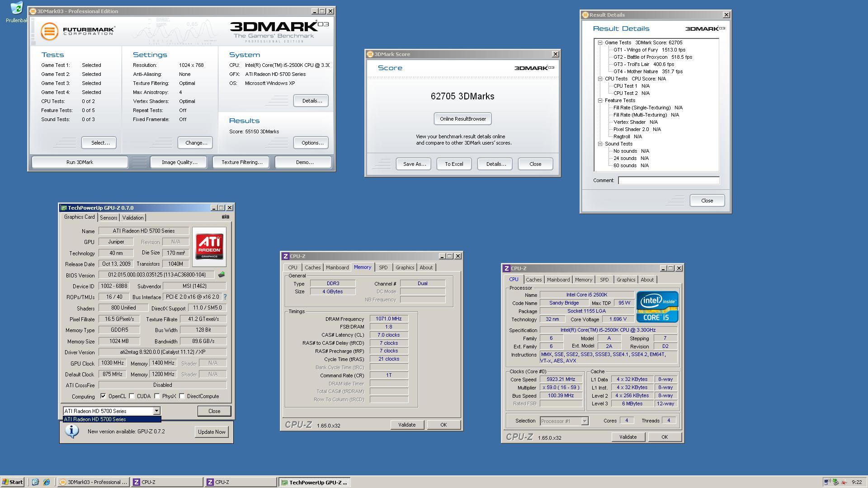Open the GPU selection dropdown in GPU-Z
This screenshot has height=488, width=868.
click(156, 411)
